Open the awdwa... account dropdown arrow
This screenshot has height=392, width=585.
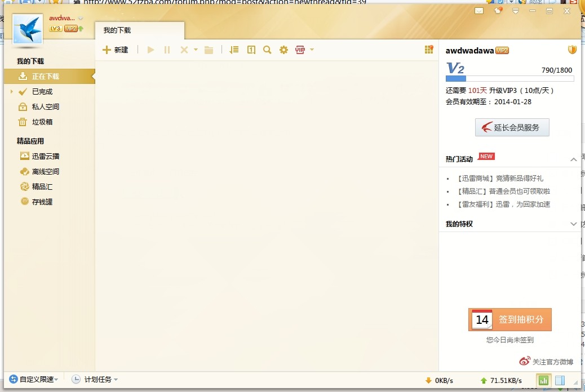point(81,18)
